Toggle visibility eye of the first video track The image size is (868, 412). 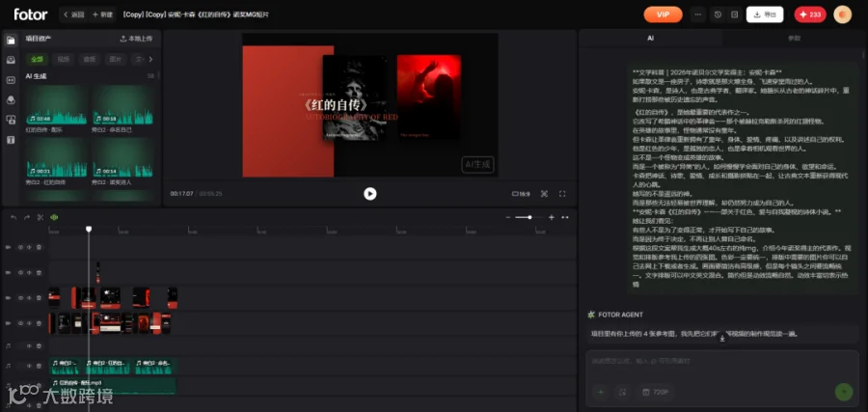(x=20, y=247)
